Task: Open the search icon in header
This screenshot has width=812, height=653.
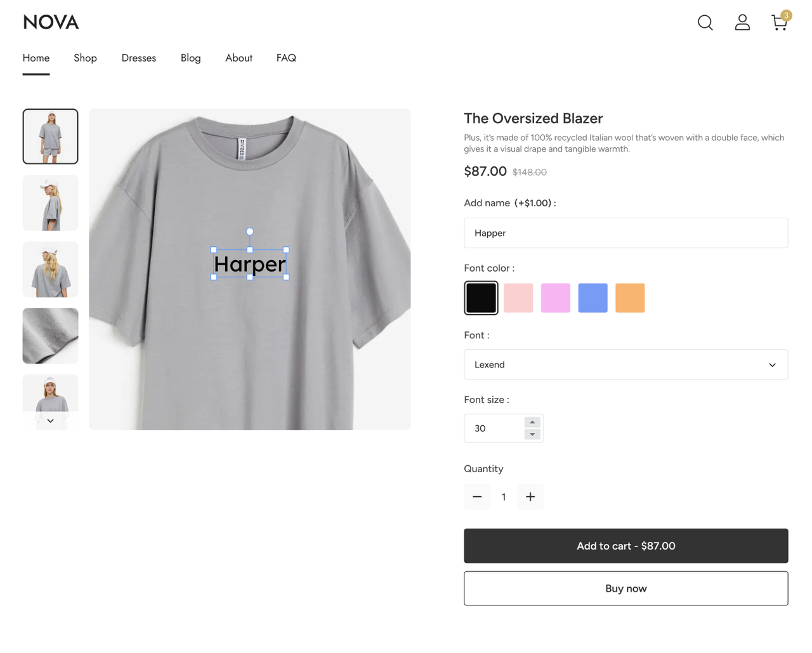Action: 705,23
